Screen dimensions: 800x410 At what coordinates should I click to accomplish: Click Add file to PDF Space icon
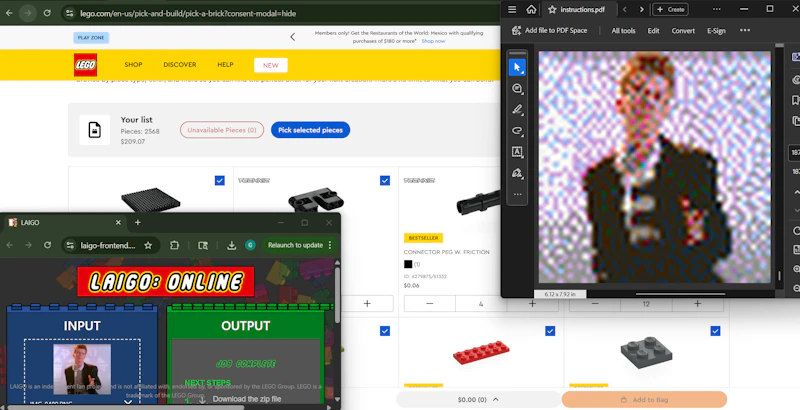click(x=516, y=31)
